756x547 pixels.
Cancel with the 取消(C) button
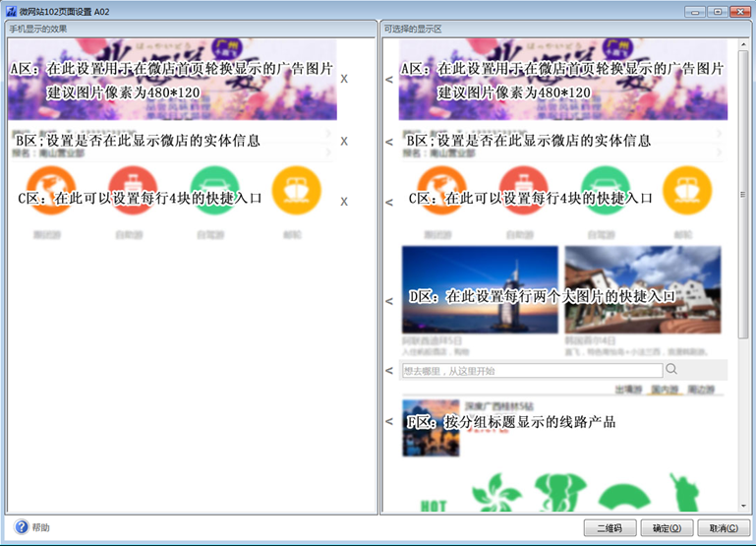coord(724,528)
